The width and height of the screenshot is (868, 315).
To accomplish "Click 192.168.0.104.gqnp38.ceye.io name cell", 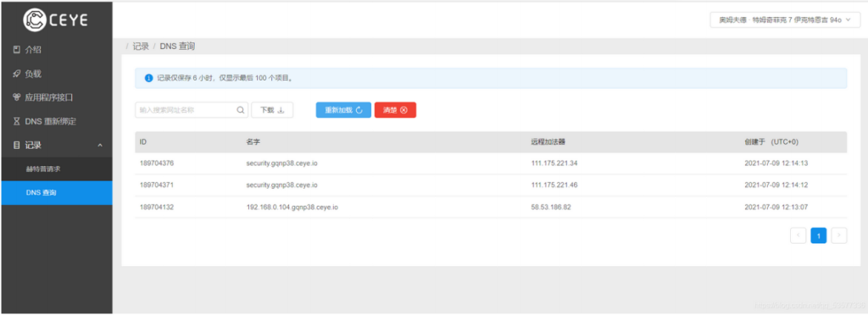I will pos(292,207).
